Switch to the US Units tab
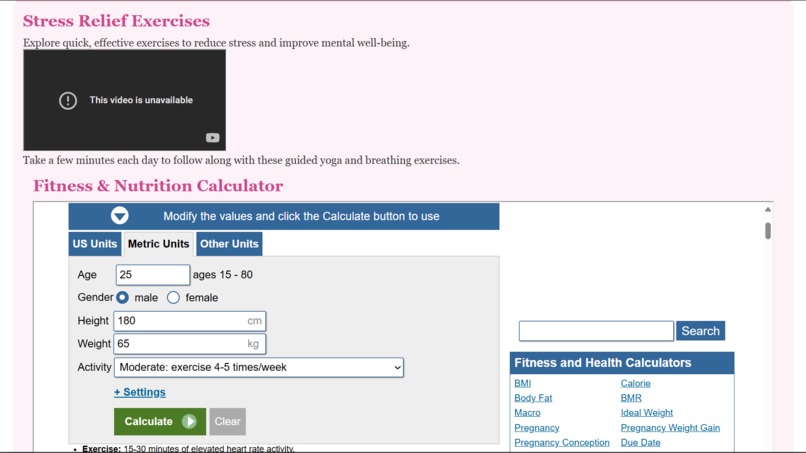806x453 pixels. (x=95, y=244)
